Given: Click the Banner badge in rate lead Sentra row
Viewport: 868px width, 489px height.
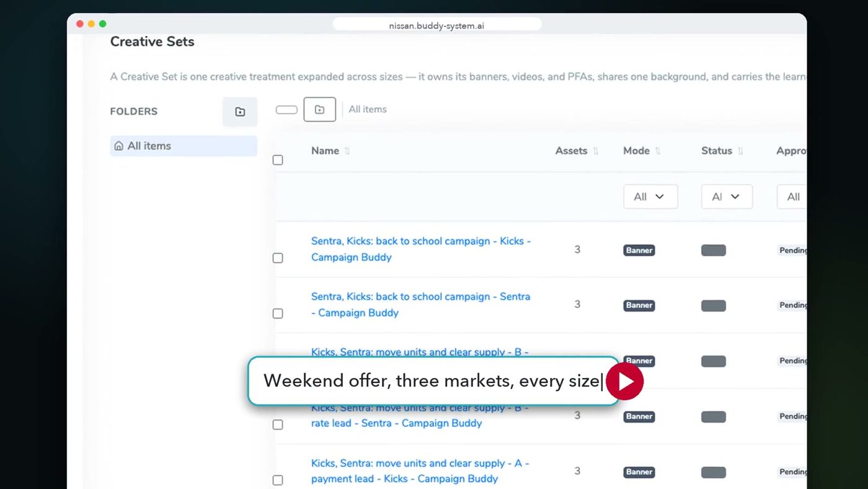Looking at the screenshot, I should (x=639, y=416).
